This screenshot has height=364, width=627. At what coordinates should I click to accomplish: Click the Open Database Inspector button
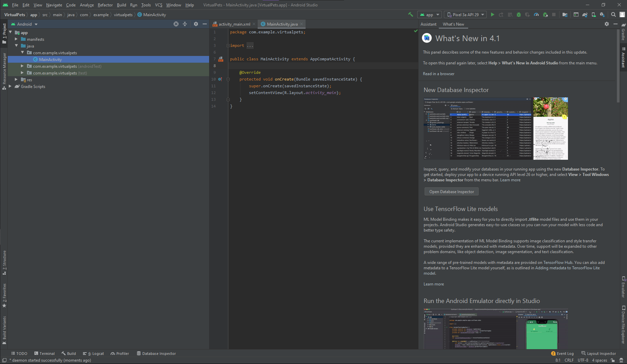pyautogui.click(x=451, y=192)
